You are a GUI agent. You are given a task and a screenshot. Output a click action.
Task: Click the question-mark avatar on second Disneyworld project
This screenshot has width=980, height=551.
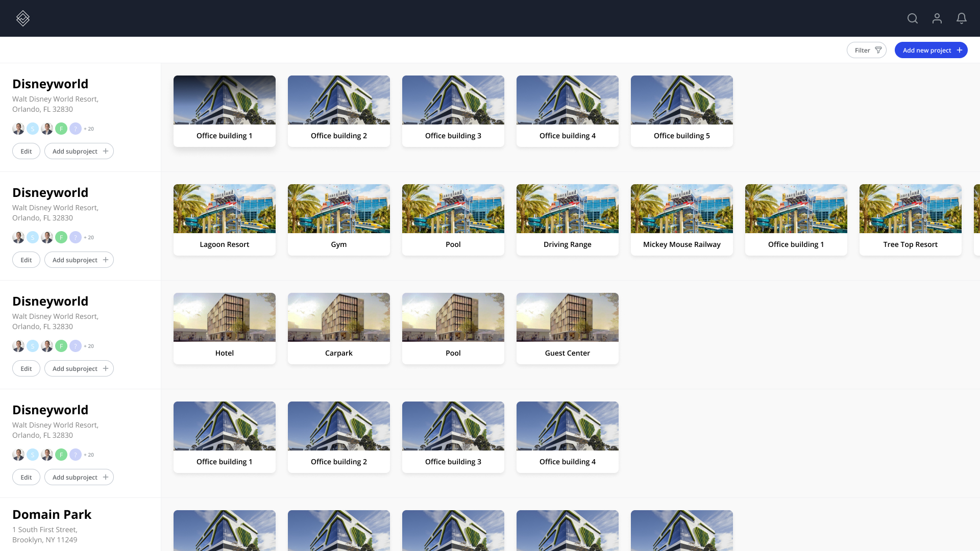coord(76,237)
